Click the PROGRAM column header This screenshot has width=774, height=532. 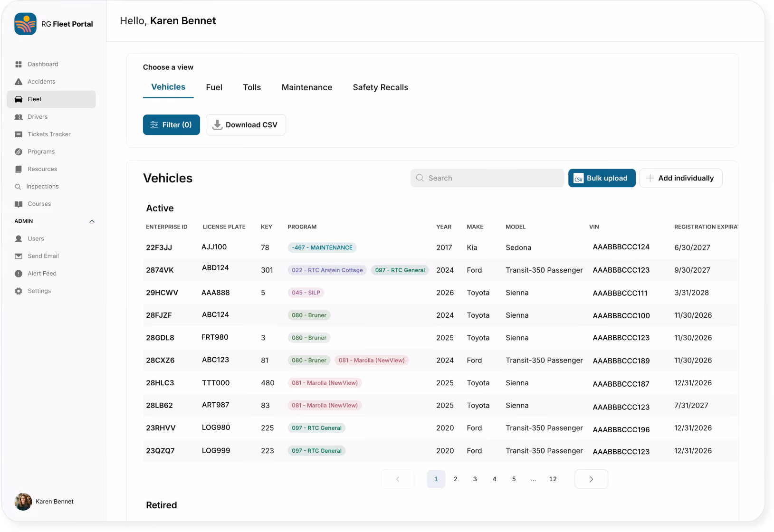coord(302,227)
